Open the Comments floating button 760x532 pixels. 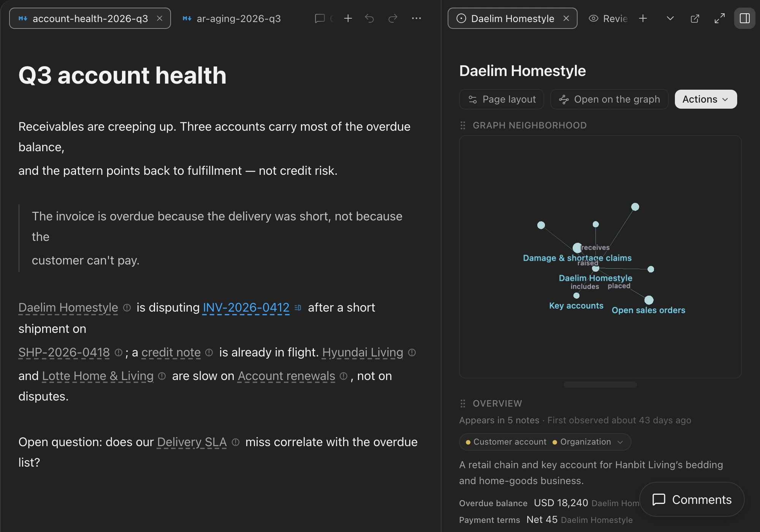point(692,499)
